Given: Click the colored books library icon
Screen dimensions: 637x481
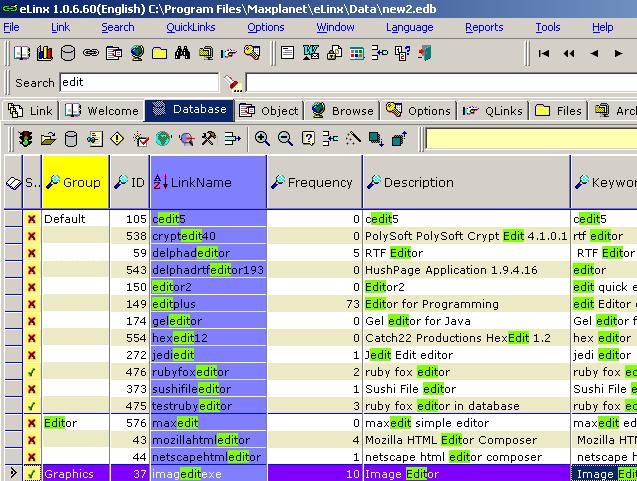Looking at the screenshot, I should (x=45, y=53).
